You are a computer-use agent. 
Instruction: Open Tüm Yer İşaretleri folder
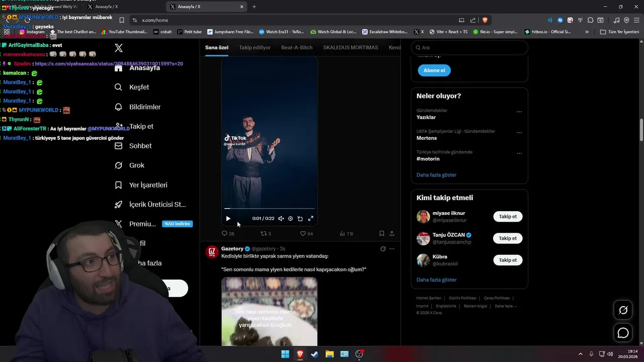click(619, 32)
